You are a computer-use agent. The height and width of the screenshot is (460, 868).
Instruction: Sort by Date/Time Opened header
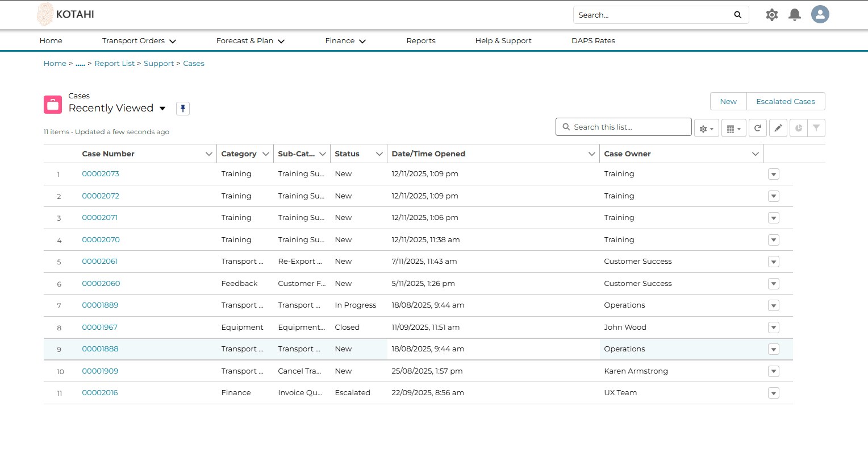[x=428, y=154]
